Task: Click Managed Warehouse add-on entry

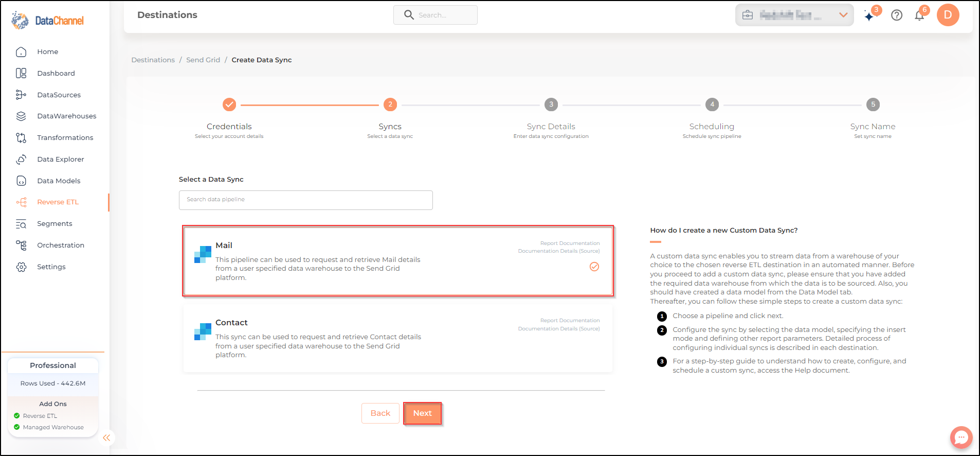Action: click(49, 427)
